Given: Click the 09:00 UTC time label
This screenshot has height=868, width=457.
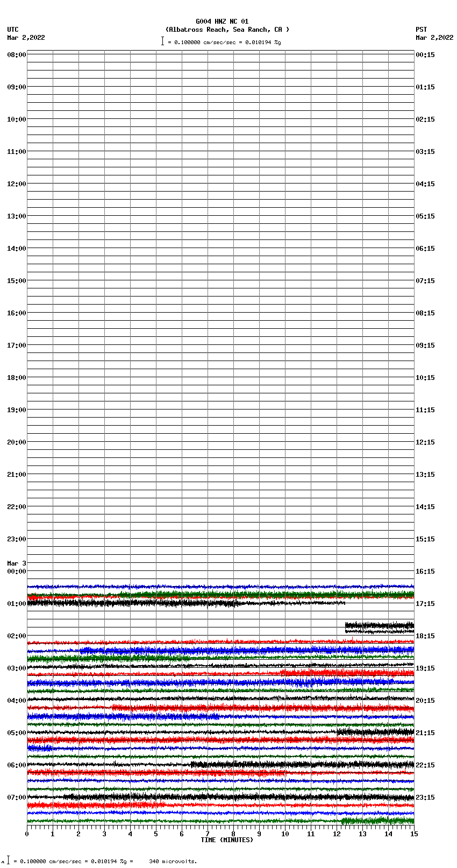Looking at the screenshot, I should tap(17, 87).
